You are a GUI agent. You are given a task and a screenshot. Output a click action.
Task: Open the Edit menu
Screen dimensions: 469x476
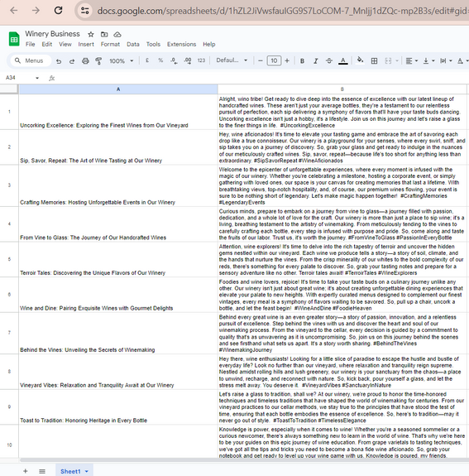pyautogui.click(x=46, y=45)
